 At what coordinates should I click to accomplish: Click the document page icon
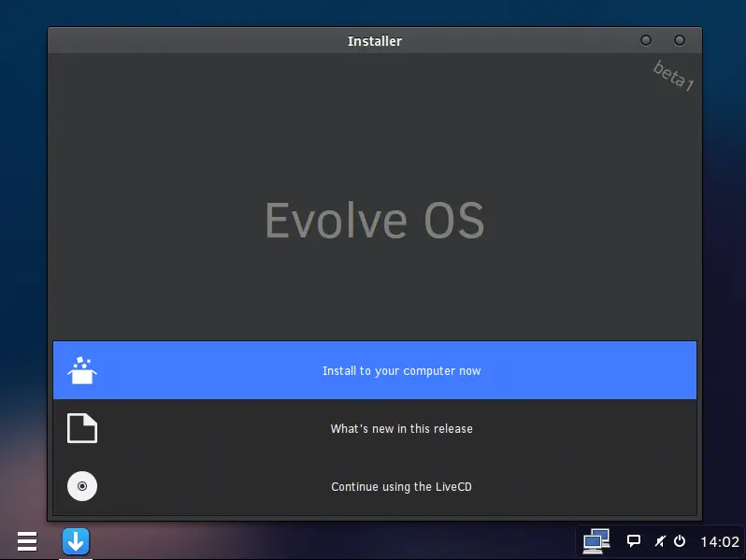[x=82, y=428]
